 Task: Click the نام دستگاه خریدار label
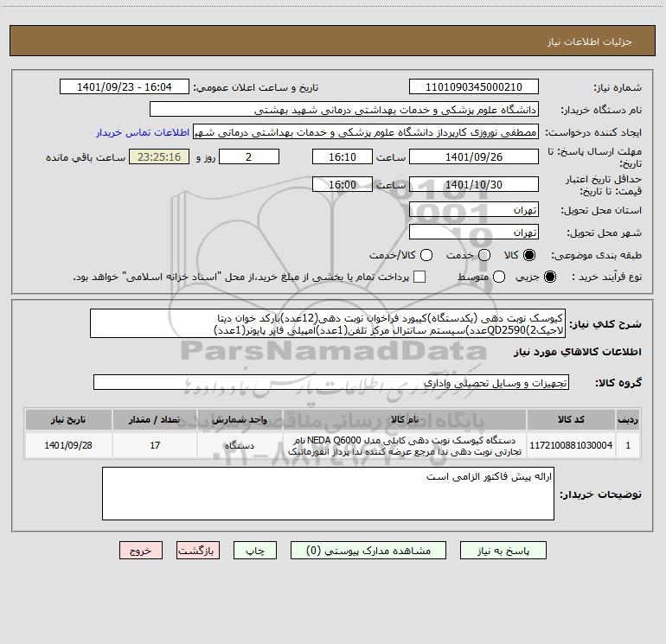[x=601, y=110]
